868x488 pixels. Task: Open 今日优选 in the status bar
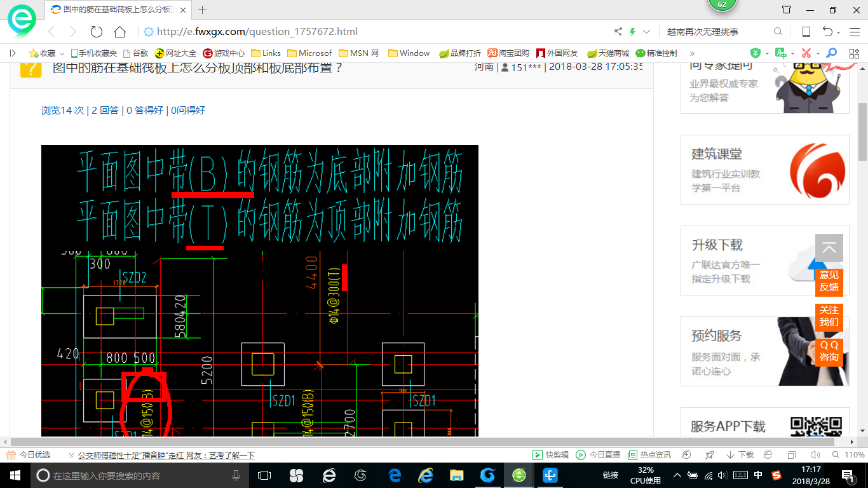(x=29, y=455)
